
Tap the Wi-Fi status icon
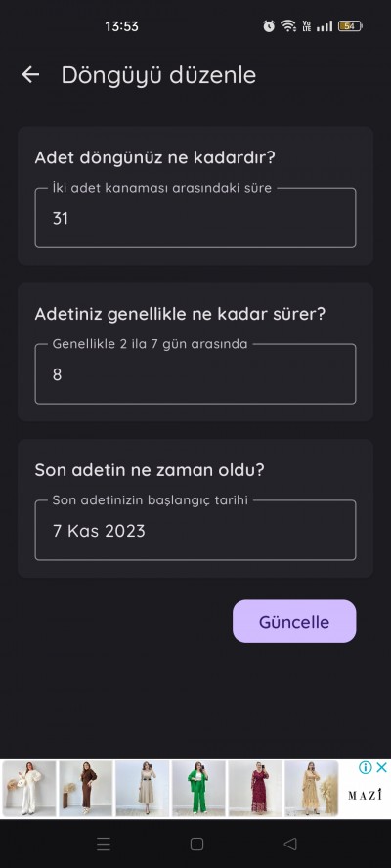288,26
